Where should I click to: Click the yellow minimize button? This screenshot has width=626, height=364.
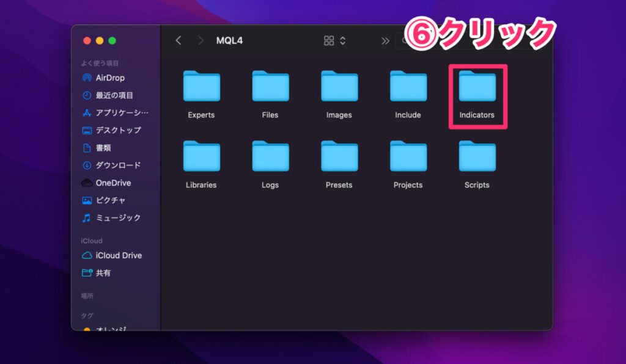[x=100, y=41]
